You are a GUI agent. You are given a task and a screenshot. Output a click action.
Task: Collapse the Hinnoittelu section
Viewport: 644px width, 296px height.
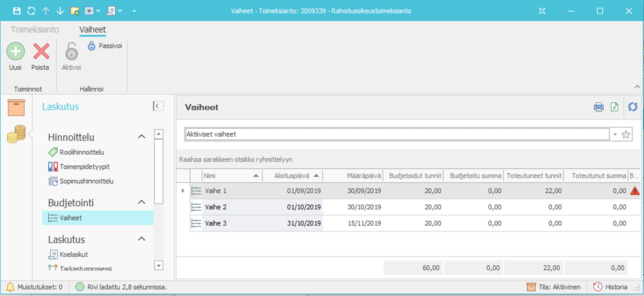(x=141, y=137)
